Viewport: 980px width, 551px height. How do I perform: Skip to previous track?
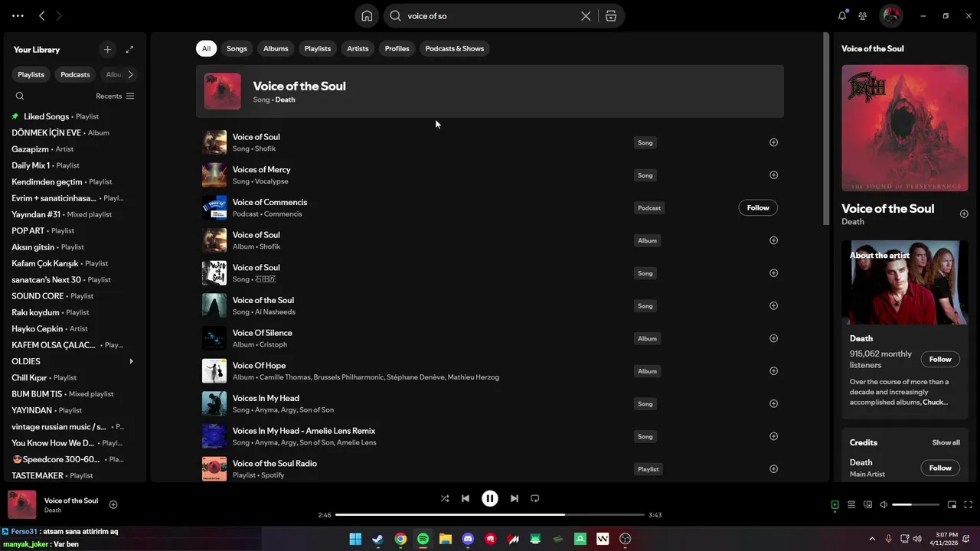pyautogui.click(x=465, y=498)
